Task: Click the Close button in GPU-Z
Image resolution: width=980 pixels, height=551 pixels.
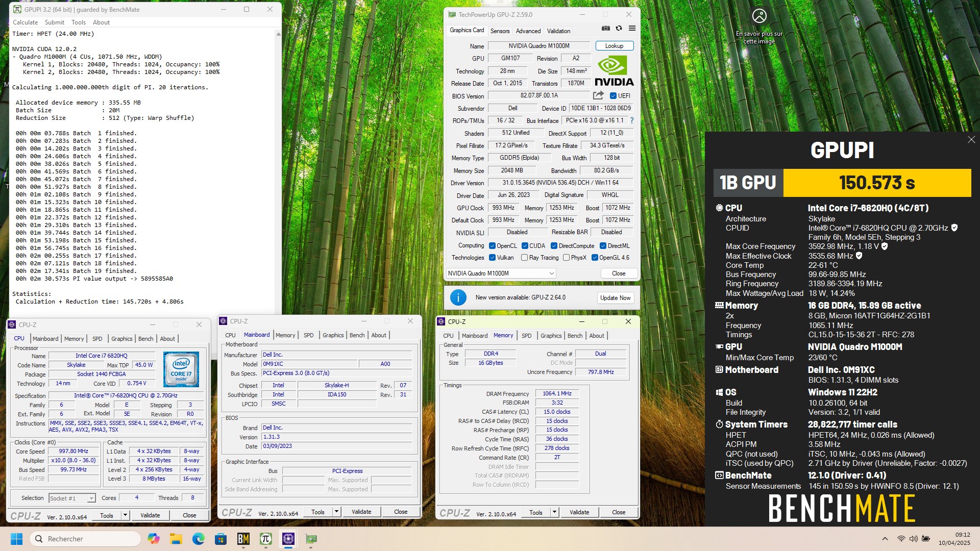Action: pos(619,273)
